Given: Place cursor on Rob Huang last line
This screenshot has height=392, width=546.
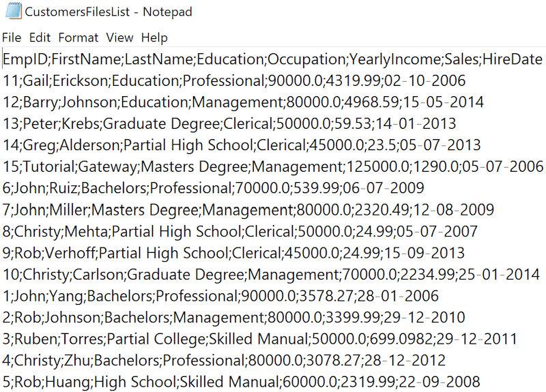Looking at the screenshot, I should tap(242, 382).
